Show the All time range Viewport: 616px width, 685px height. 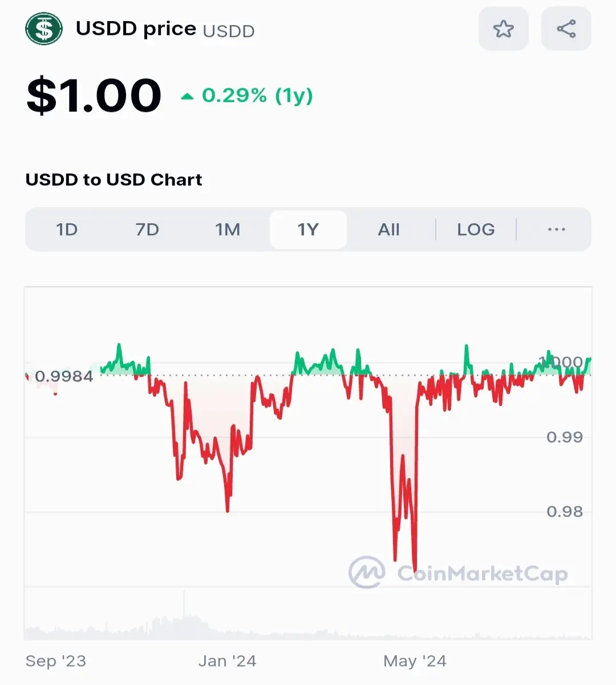coord(388,229)
